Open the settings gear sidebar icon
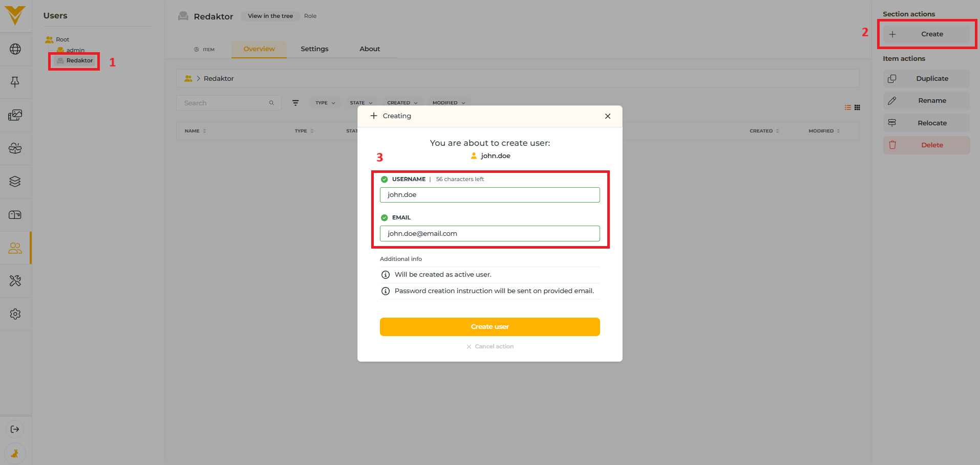Viewport: 980px width, 465px height. (15, 314)
